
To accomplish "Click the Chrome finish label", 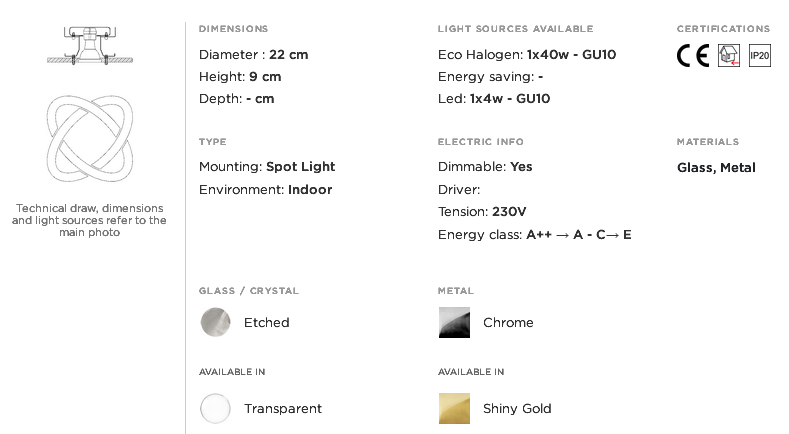I will (508, 323).
